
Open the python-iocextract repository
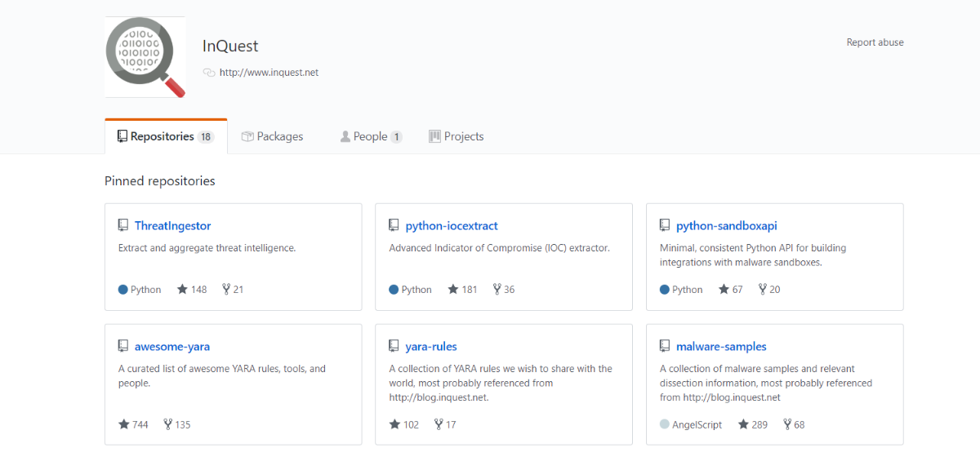click(452, 226)
